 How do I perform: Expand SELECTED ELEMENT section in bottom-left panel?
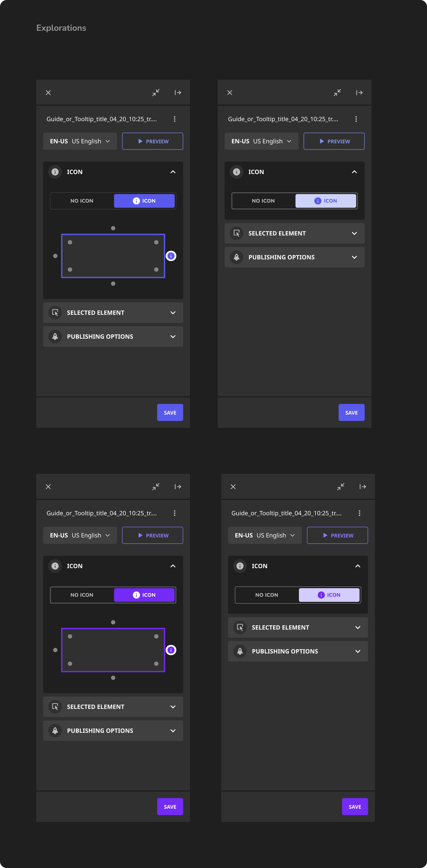click(x=113, y=707)
